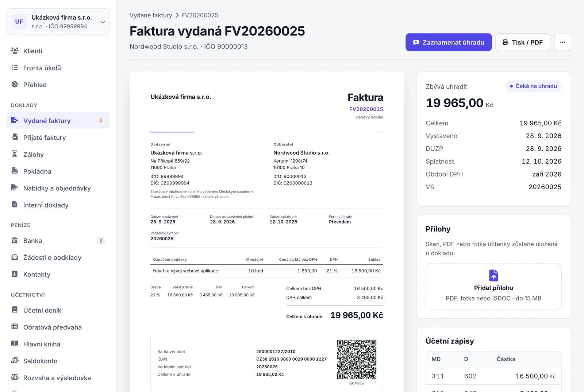
Task: Open the Banka section
Action: 58,241
